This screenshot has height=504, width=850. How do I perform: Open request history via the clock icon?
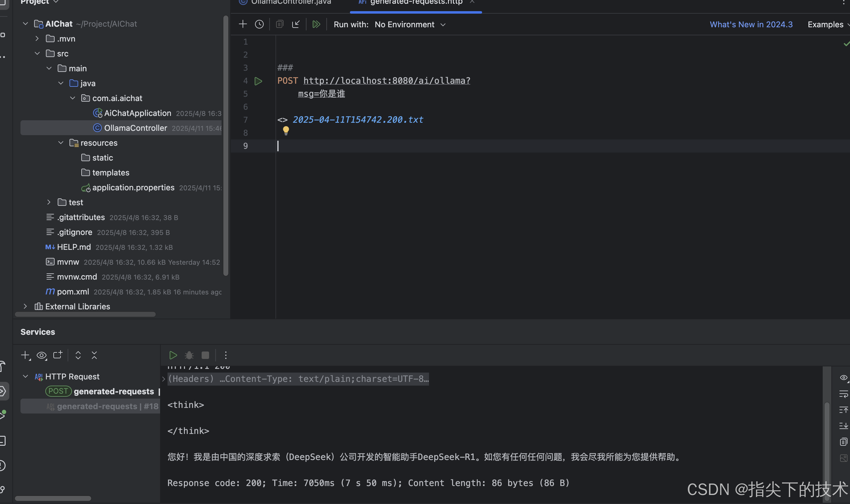point(259,24)
